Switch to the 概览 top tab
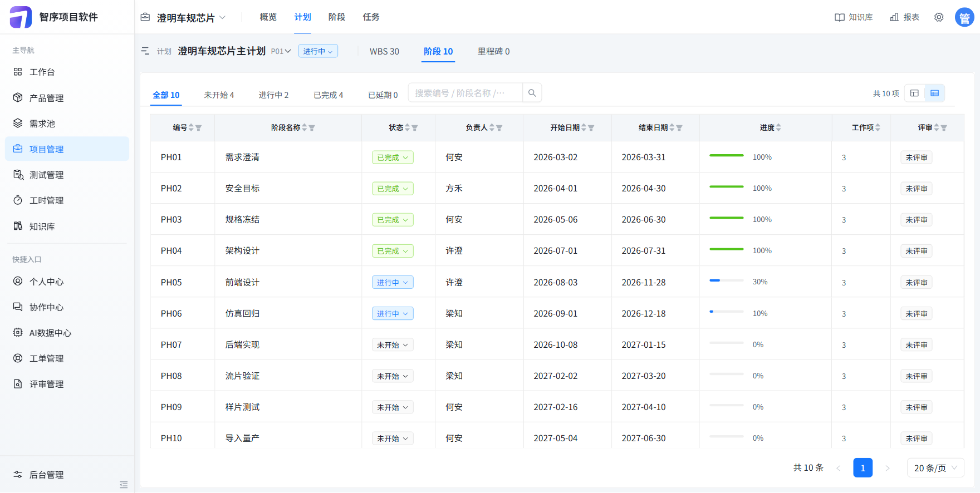Image resolution: width=980 pixels, height=493 pixels. click(x=268, y=17)
